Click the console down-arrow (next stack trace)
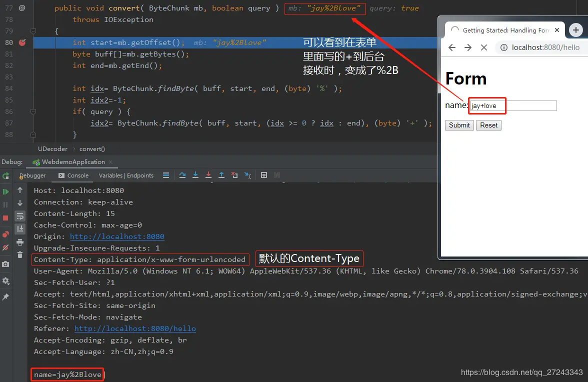This screenshot has height=382, width=588. pyautogui.click(x=20, y=203)
